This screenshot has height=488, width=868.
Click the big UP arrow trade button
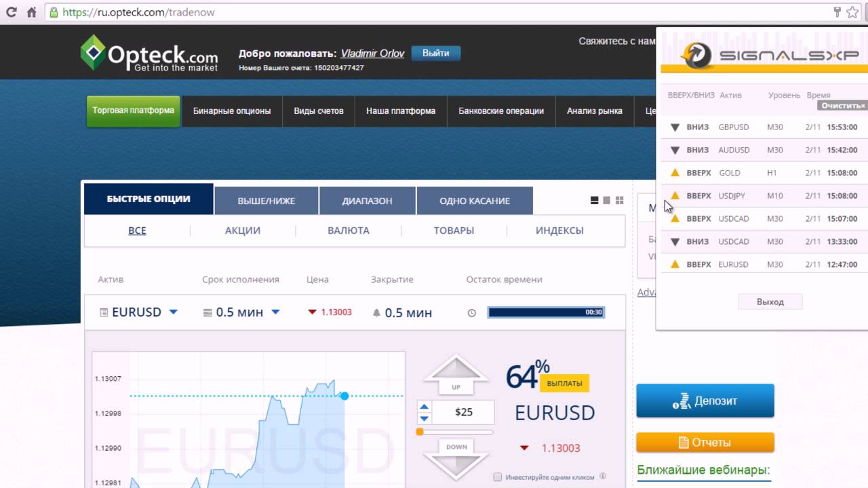tap(456, 375)
